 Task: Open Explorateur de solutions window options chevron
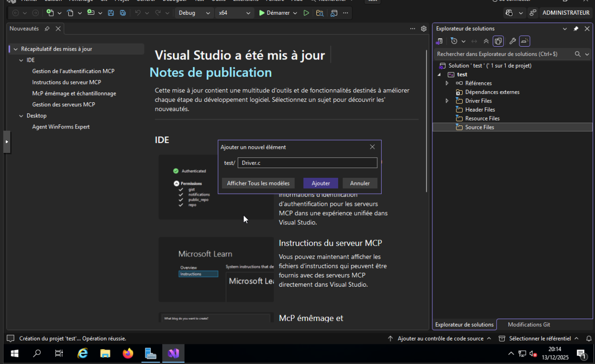[565, 28]
